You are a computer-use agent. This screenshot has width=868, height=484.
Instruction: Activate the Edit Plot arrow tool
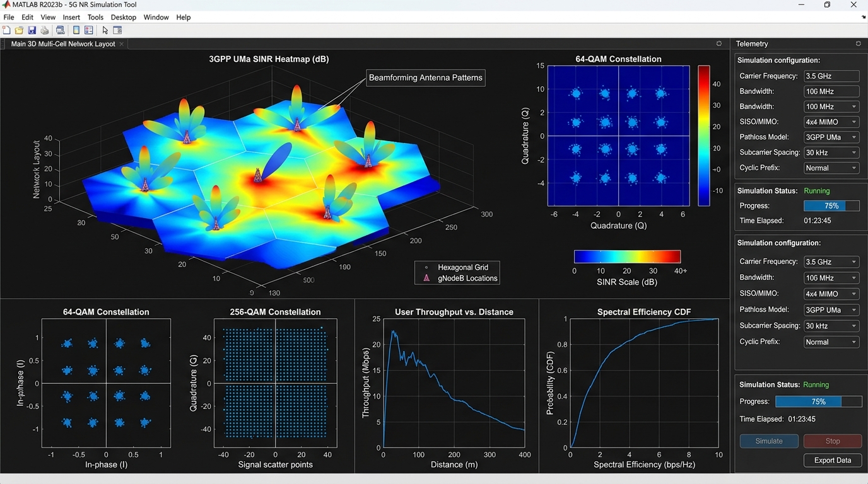pos(105,30)
